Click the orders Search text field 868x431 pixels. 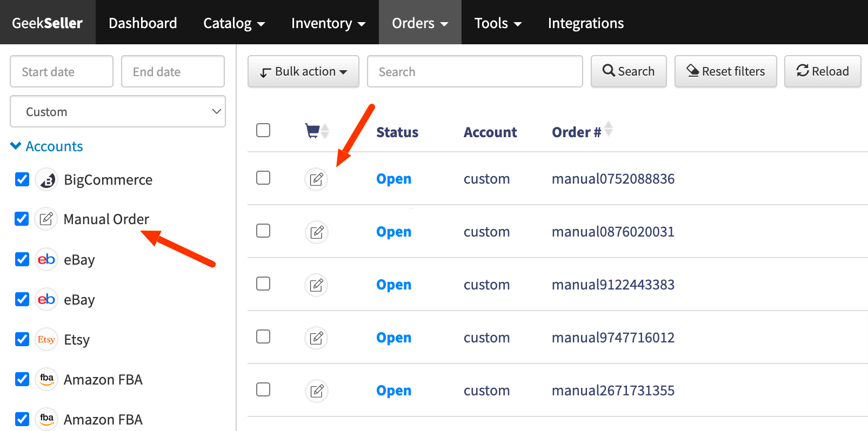[475, 71]
